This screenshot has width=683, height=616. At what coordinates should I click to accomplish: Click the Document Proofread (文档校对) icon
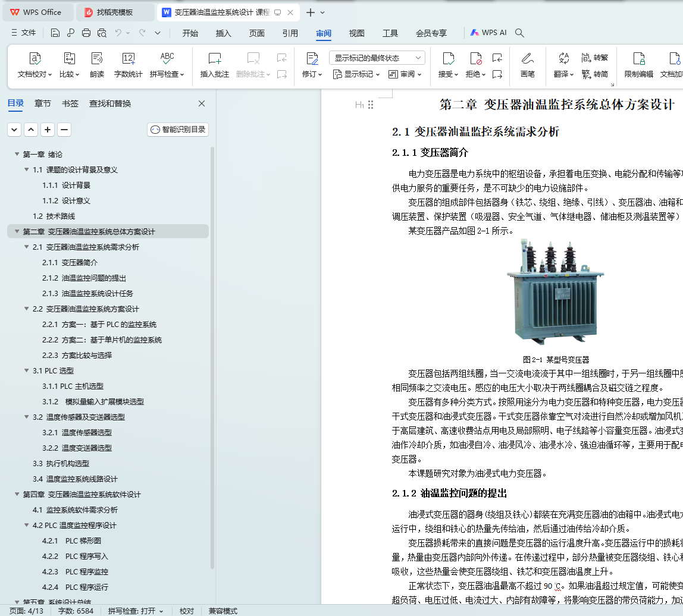point(35,58)
